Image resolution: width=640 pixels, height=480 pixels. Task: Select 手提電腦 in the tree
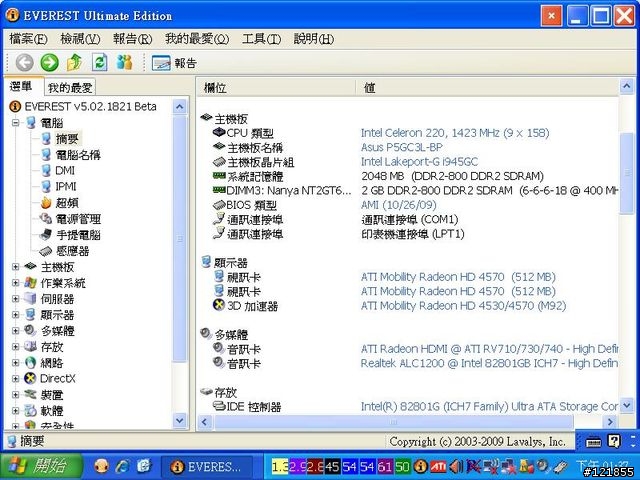78,235
